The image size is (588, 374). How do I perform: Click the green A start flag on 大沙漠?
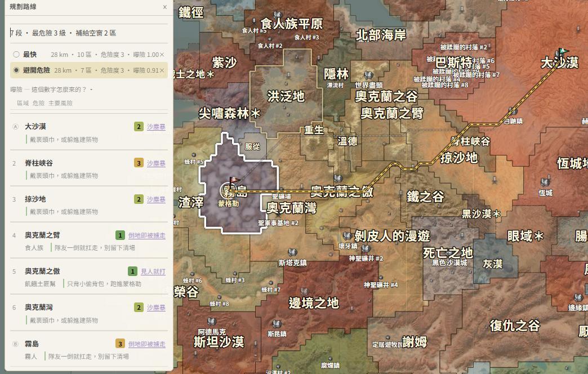coord(563,51)
